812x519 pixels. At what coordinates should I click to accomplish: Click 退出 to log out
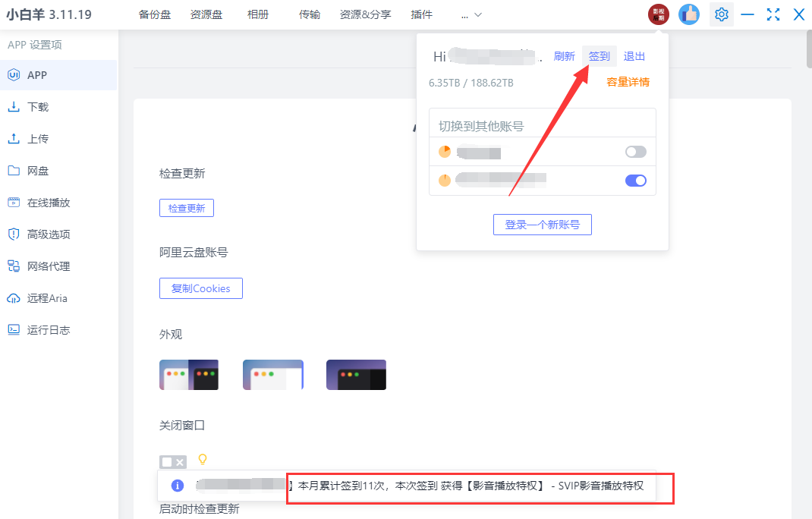(x=634, y=56)
